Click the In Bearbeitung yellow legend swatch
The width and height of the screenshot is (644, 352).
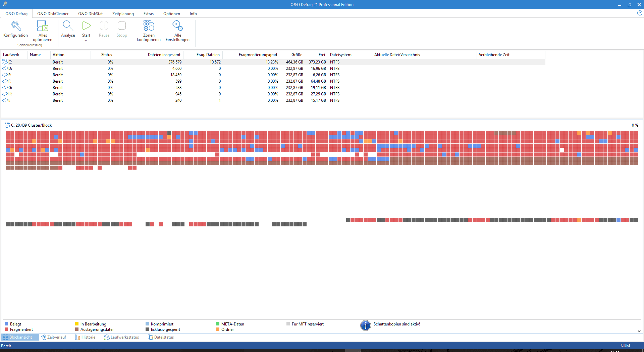click(x=77, y=324)
